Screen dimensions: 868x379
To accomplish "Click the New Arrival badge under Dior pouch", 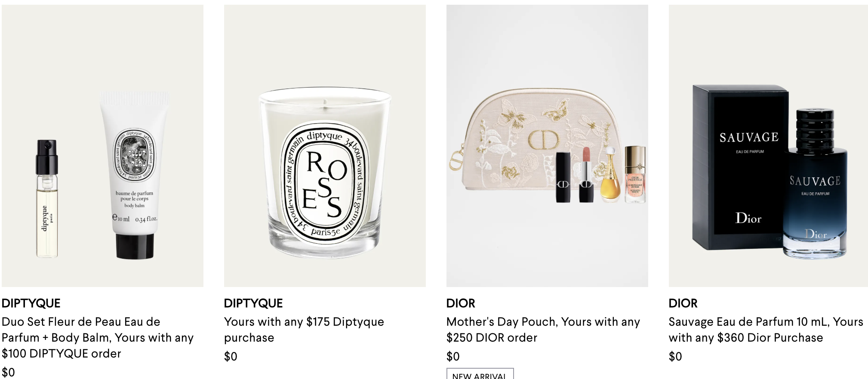I will coord(480,374).
